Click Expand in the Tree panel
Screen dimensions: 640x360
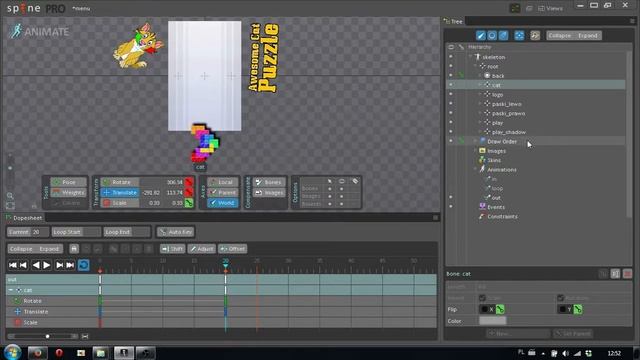(x=588, y=36)
